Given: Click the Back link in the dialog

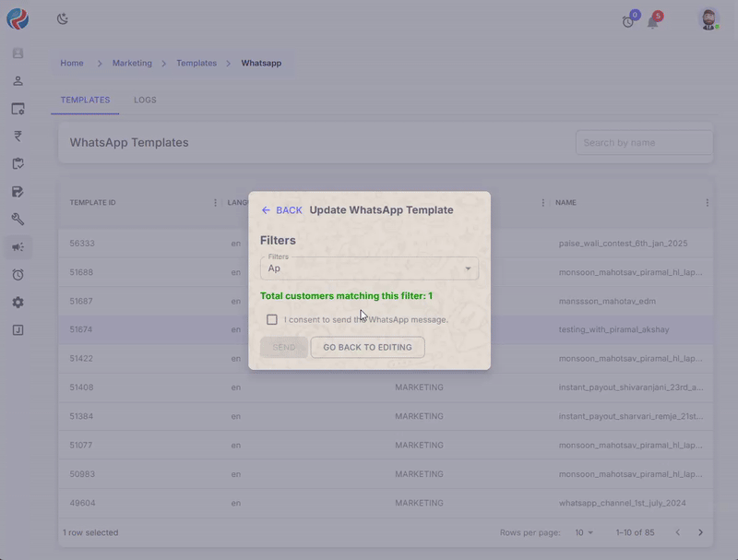Looking at the screenshot, I should tap(281, 210).
